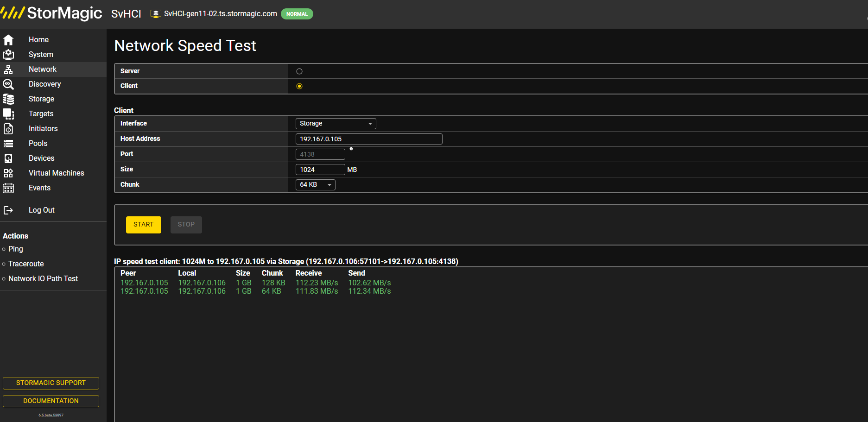
Task: Click the StorMagic logo stripes
Action: [13, 13]
